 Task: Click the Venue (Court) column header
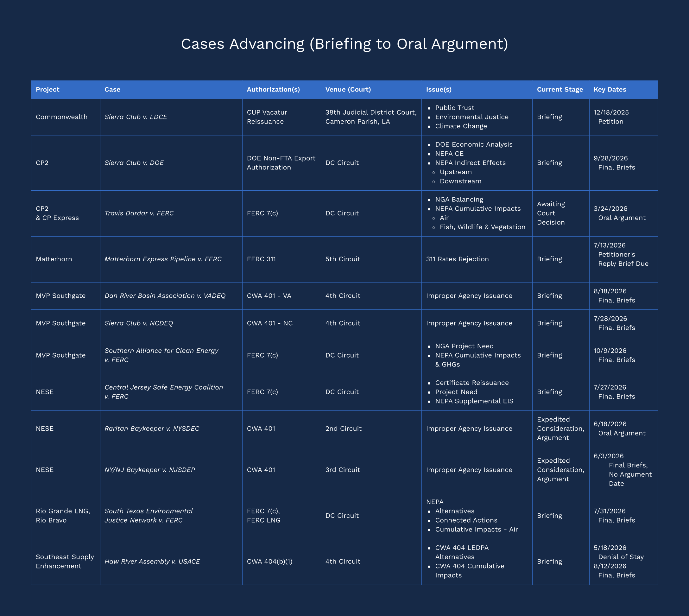pos(348,89)
